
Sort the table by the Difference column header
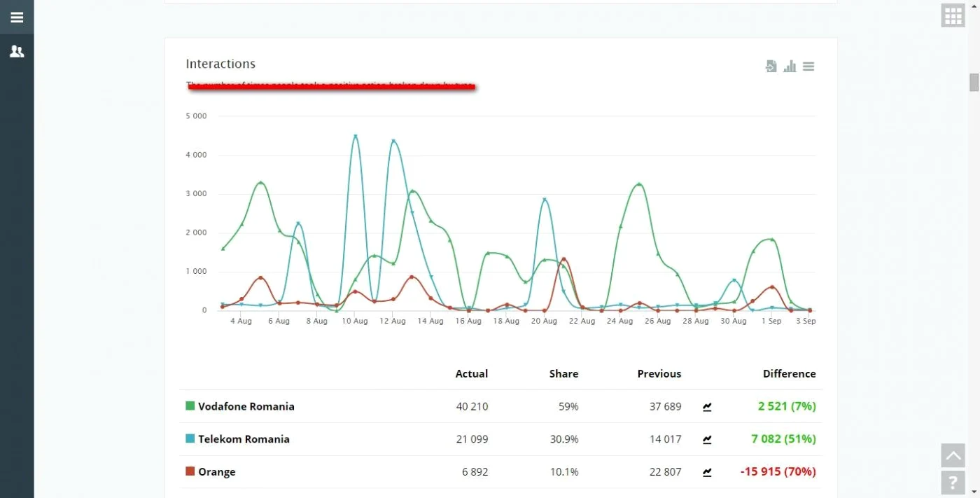789,374
